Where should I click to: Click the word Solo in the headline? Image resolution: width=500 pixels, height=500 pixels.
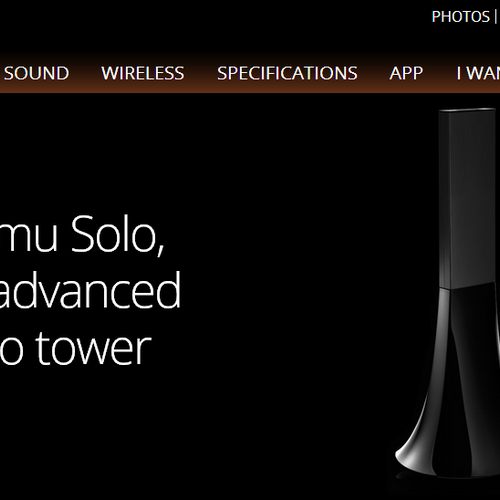pos(118,234)
